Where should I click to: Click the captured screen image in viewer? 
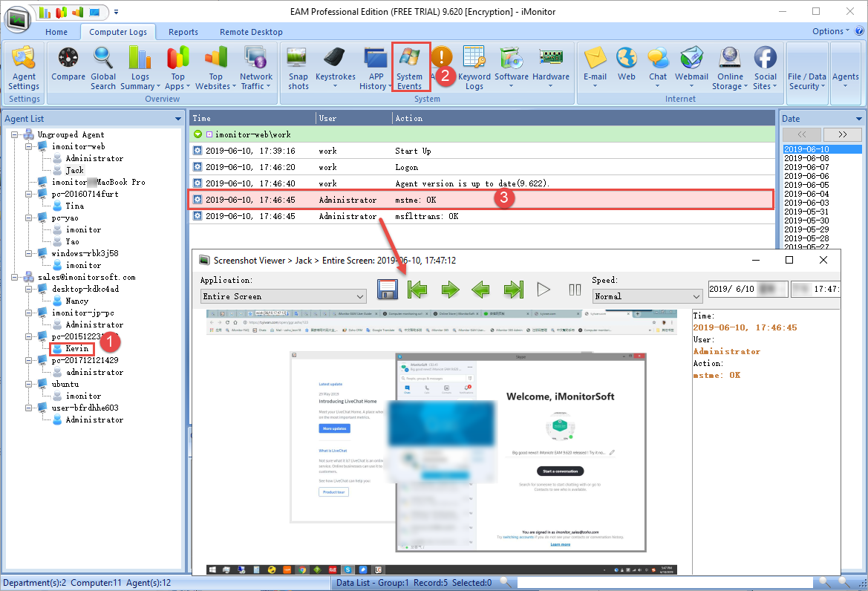pyautogui.click(x=442, y=443)
